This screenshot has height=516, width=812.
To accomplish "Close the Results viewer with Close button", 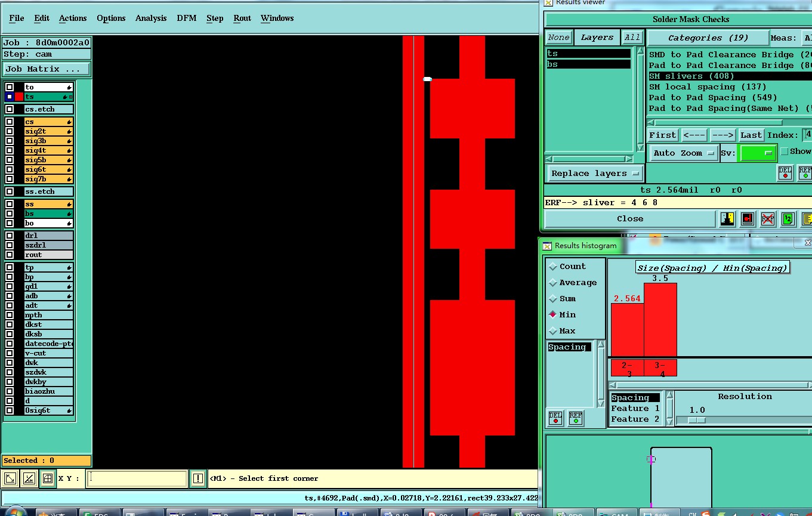I will point(630,219).
